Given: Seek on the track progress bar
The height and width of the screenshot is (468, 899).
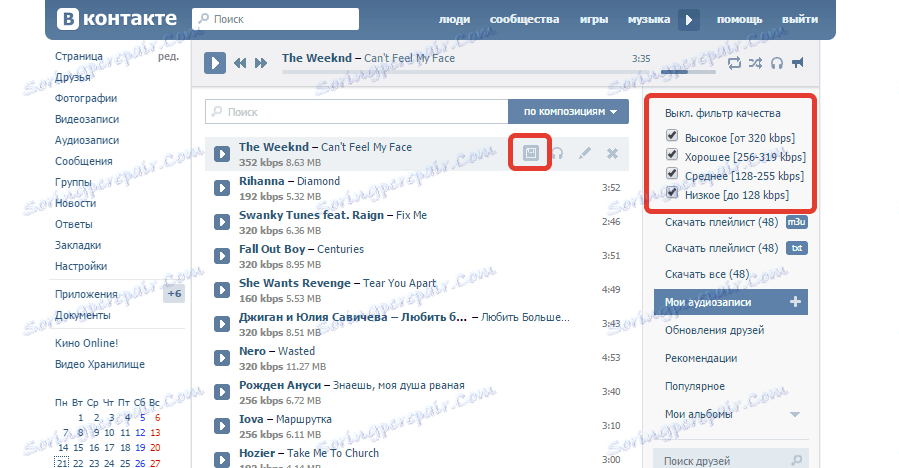Looking at the screenshot, I should pyautogui.click(x=467, y=72).
